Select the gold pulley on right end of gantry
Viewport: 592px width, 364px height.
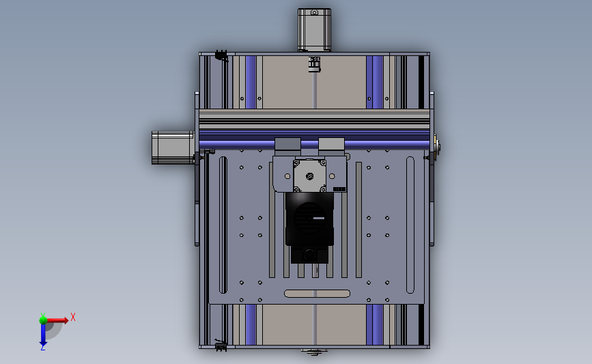(x=436, y=147)
